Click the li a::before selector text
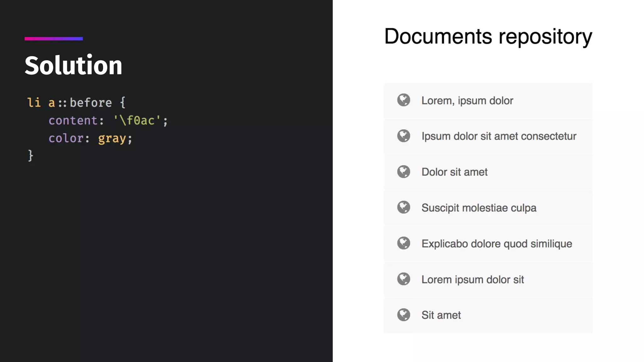644x362 pixels. tap(69, 103)
